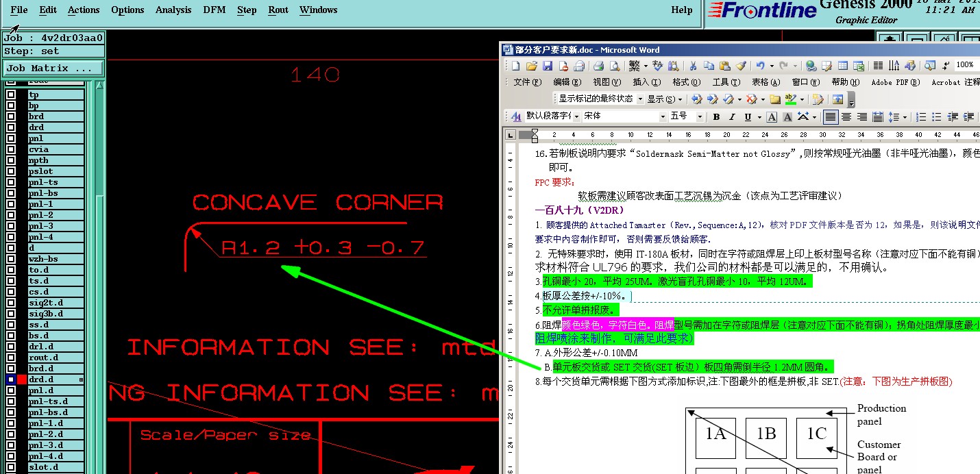Viewport: 980px width, 474px height.
Task: Click the Insert Table icon
Action: pyautogui.click(x=842, y=66)
